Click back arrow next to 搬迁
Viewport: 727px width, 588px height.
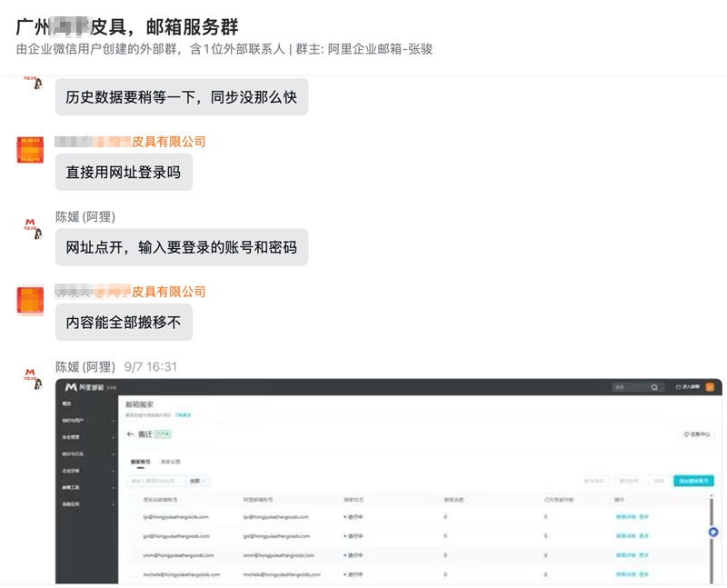130,434
